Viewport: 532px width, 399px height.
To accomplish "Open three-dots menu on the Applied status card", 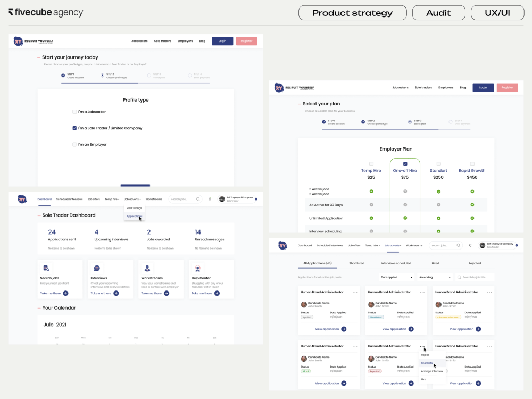I will 355,292.
